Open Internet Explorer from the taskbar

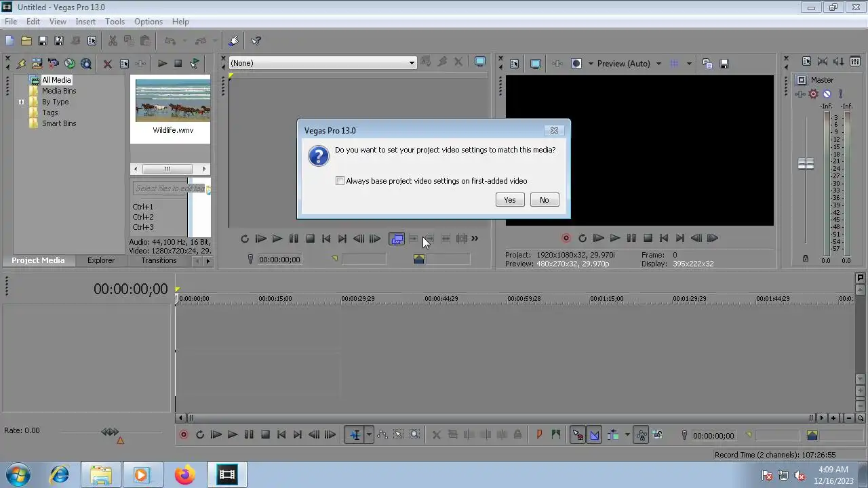coord(60,474)
